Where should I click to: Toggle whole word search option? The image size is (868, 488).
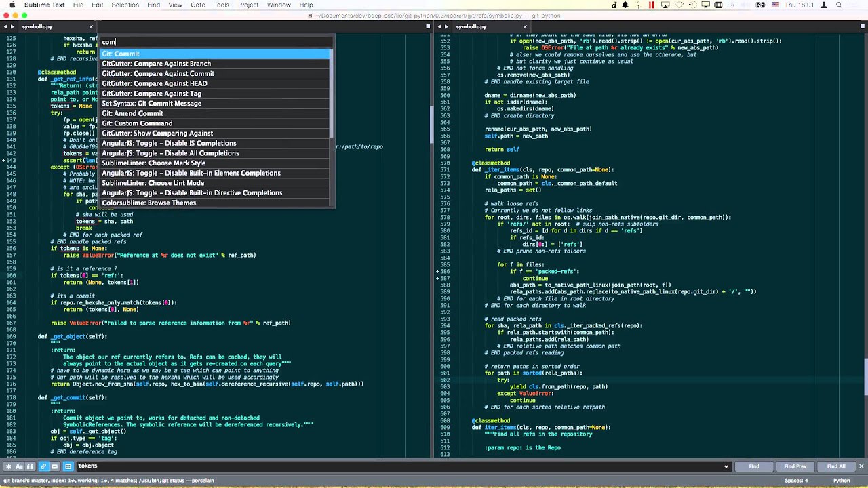click(31, 466)
